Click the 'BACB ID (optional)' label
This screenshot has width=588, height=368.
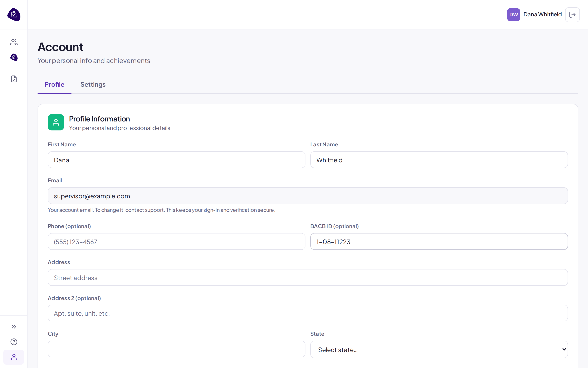334,226
